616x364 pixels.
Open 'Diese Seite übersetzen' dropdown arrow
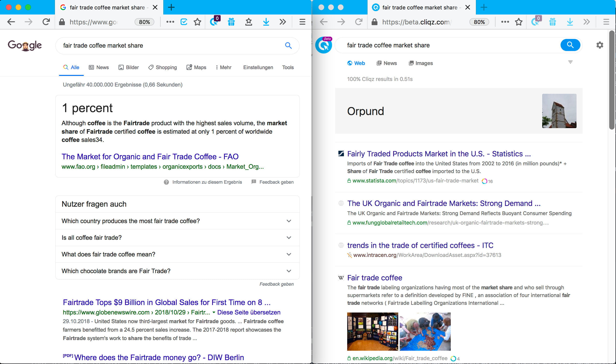coord(214,313)
